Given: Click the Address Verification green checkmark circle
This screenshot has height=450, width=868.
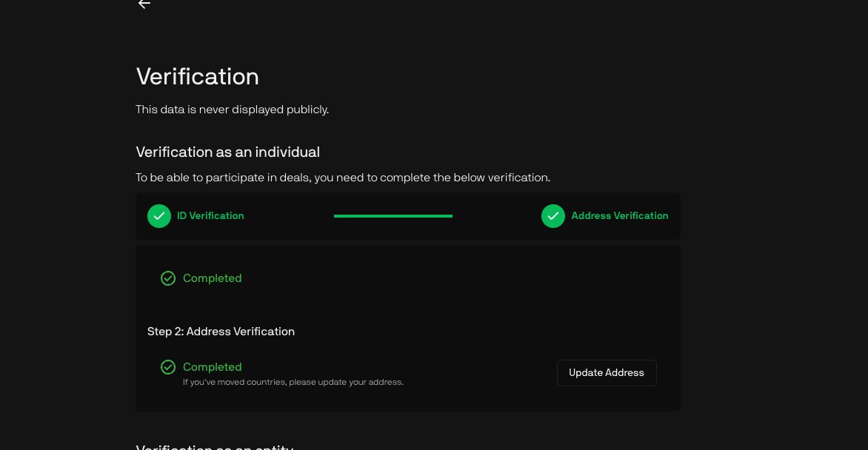Looking at the screenshot, I should 553,216.
